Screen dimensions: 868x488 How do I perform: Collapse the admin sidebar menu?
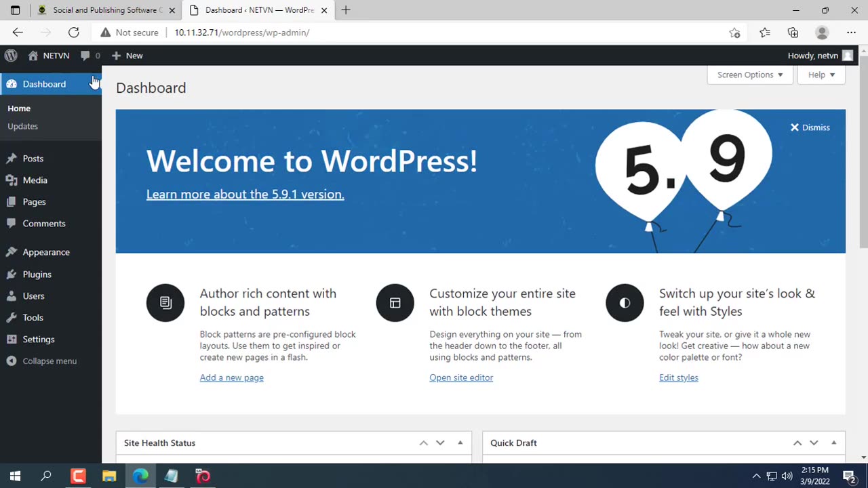point(51,361)
